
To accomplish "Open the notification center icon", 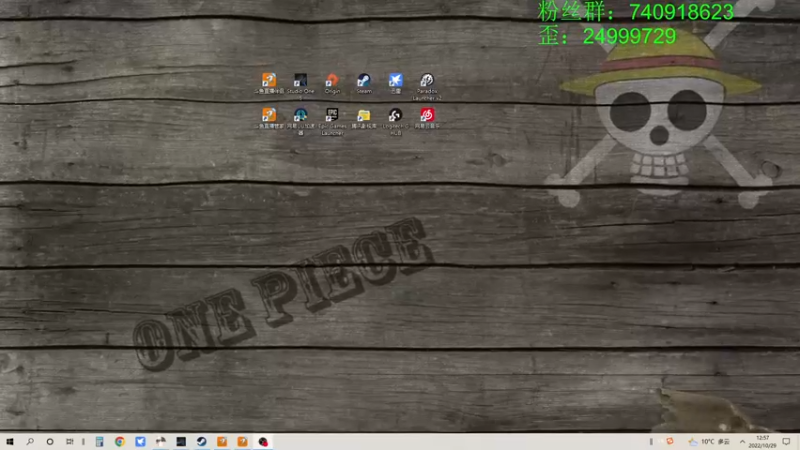I will [x=786, y=441].
